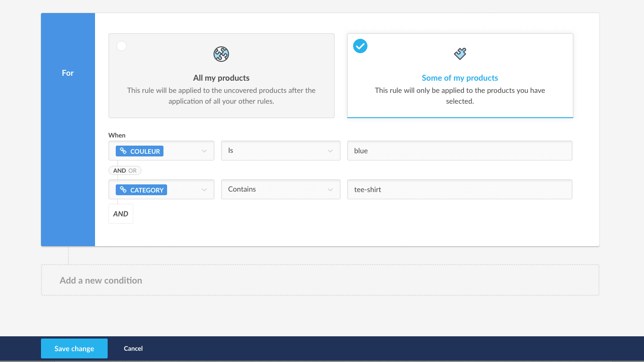
Task: Click the Cancel link
Action: coord(133,348)
